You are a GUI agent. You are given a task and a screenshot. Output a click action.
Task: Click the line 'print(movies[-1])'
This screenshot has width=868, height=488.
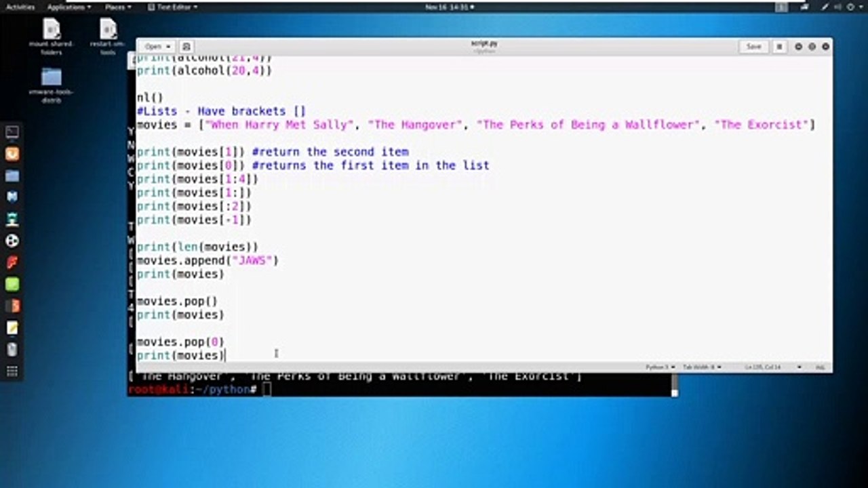point(194,220)
